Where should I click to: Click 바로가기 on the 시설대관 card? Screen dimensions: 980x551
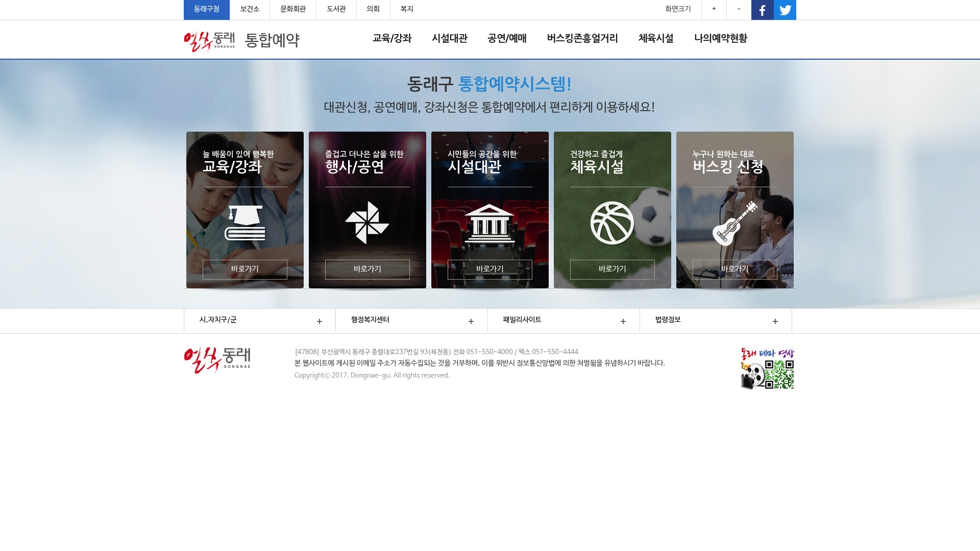pos(490,269)
